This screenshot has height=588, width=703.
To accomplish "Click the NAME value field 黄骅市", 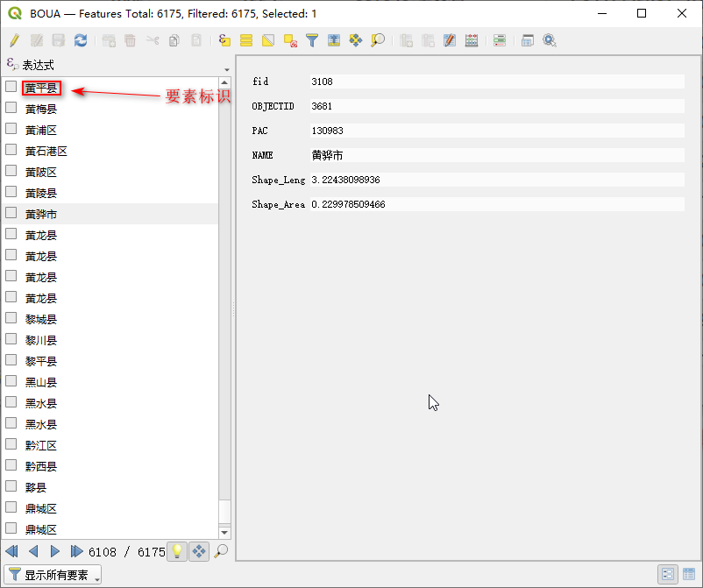I will [497, 155].
